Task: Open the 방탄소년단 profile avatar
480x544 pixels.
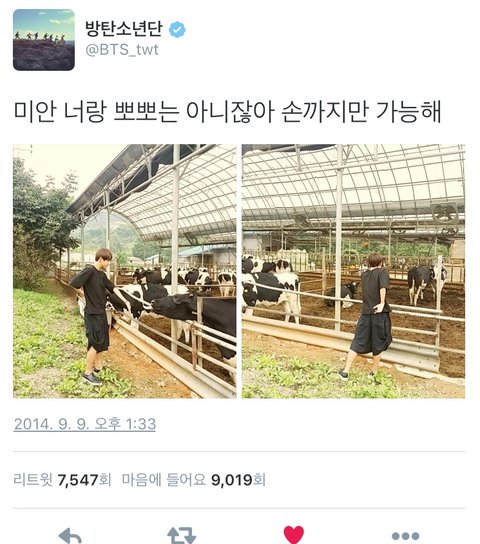Action: [44, 40]
